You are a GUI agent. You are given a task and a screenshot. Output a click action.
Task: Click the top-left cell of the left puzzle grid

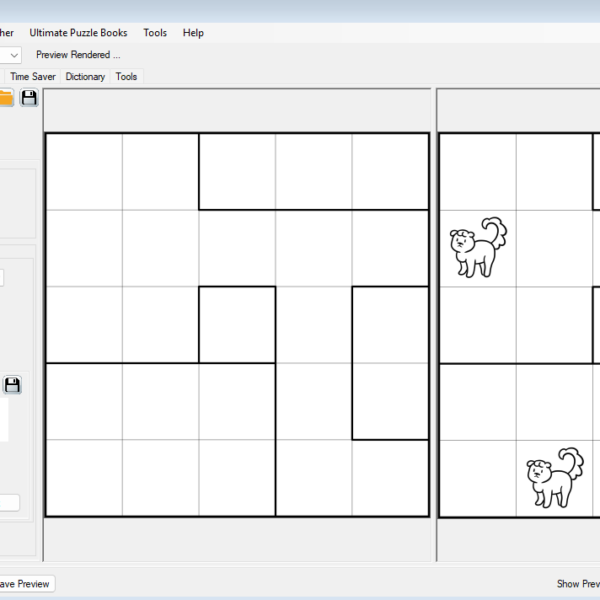[x=84, y=171]
